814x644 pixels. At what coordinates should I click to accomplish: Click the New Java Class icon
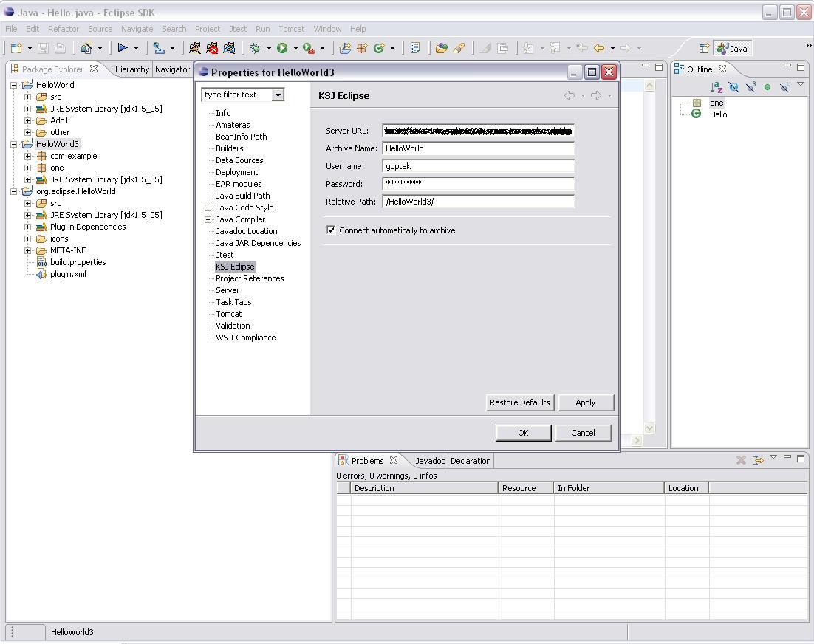379,48
